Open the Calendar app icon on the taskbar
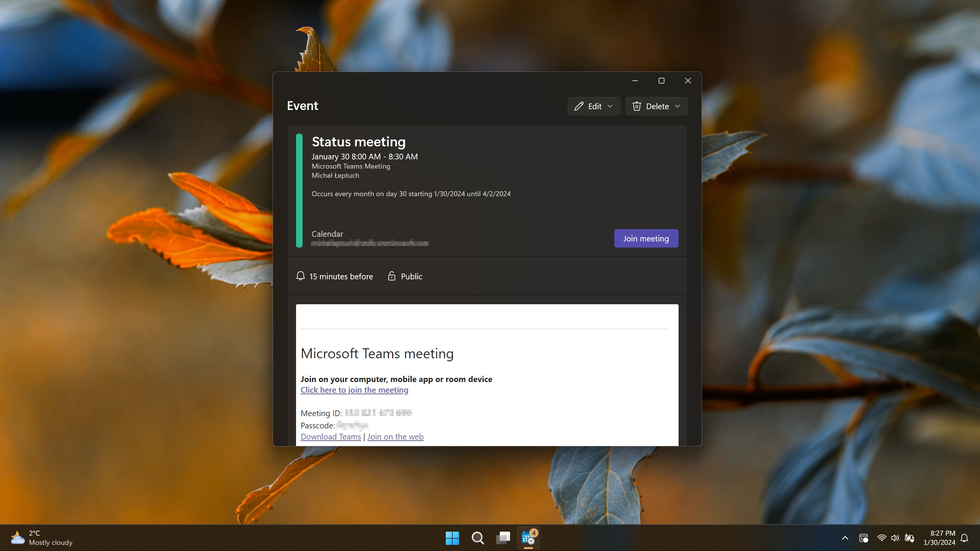 528,538
